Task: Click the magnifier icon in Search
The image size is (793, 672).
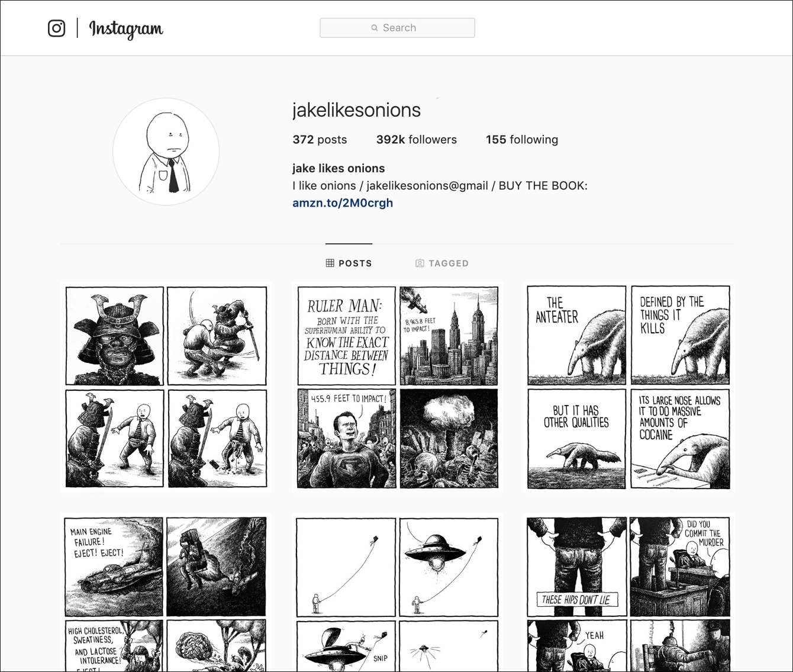Action: 375,28
